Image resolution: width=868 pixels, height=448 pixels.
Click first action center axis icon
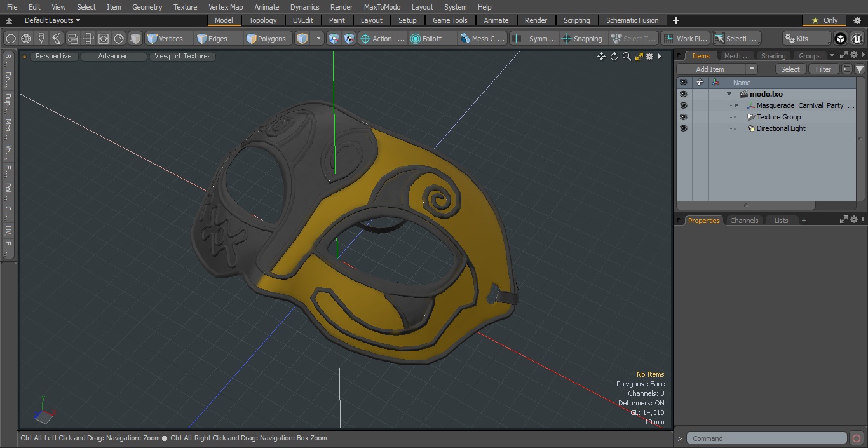334,39
